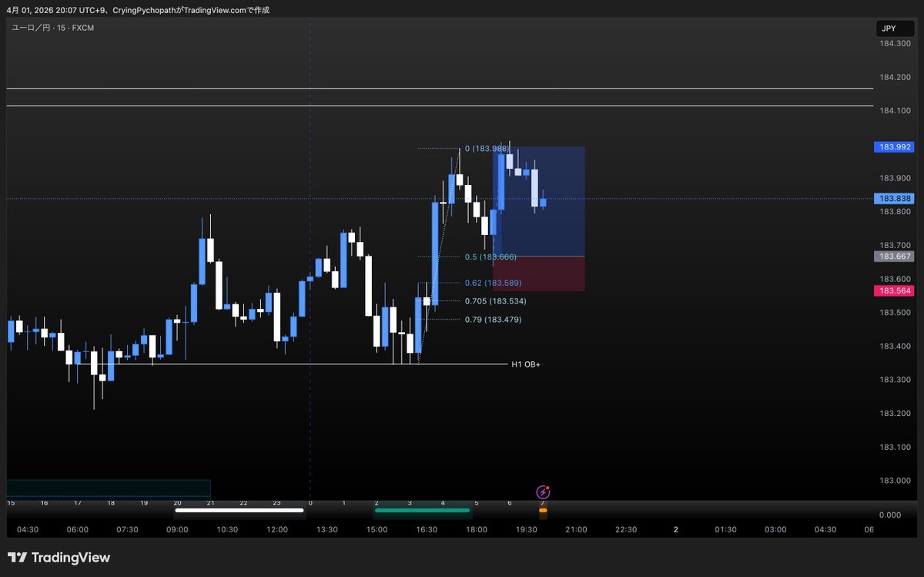Click the 183.400 price scale label
924x577 pixels.
click(895, 346)
